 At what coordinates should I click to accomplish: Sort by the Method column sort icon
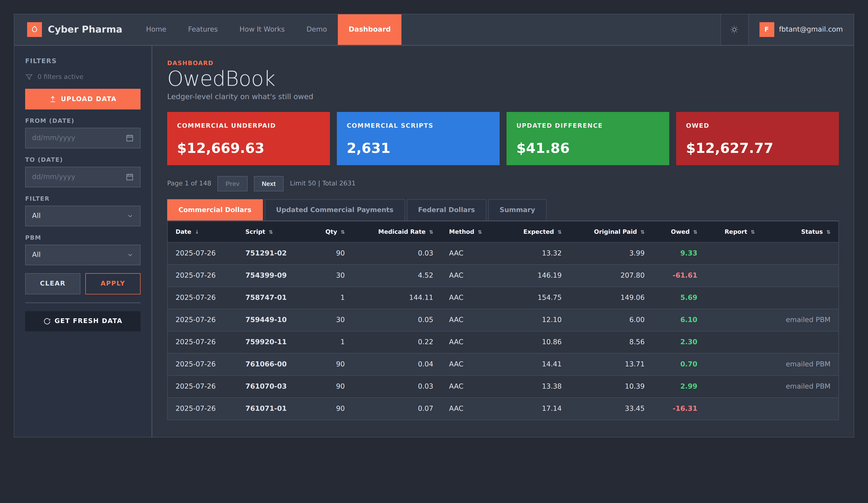click(480, 232)
